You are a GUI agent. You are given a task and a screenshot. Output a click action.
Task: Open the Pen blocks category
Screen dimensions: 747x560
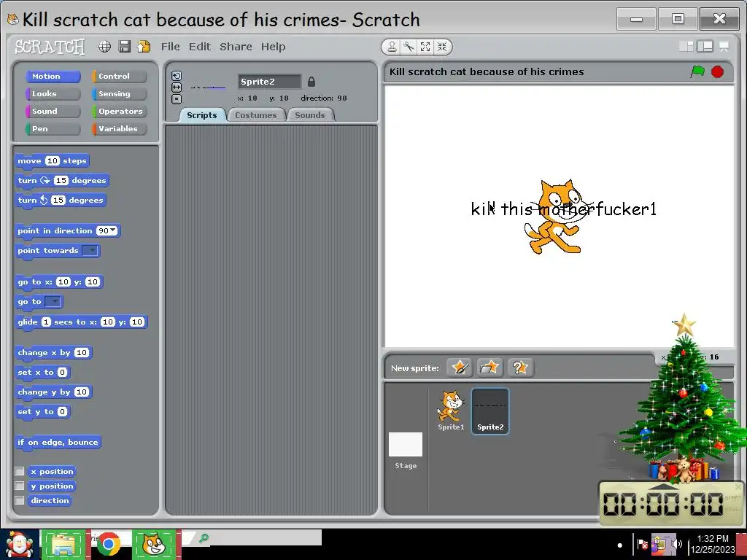point(53,129)
